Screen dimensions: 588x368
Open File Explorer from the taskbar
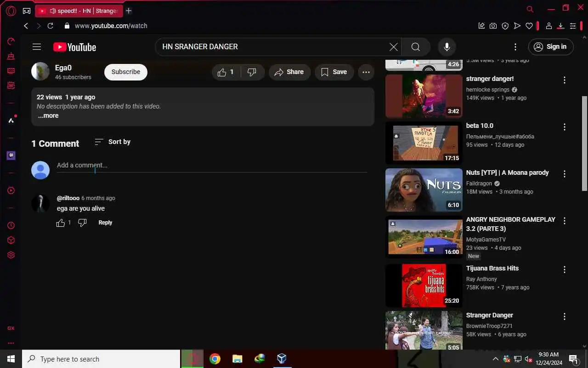click(x=237, y=359)
